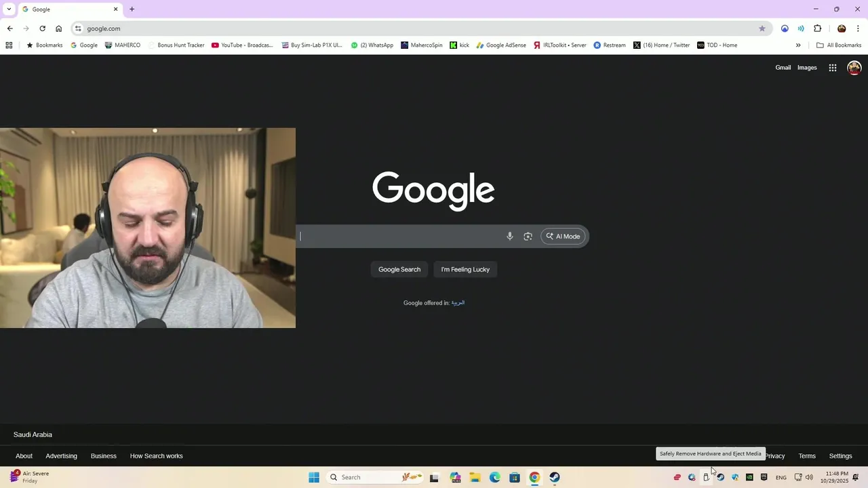The height and width of the screenshot is (488, 868).
Task: Open the TOD - Home bookmark
Action: (x=717, y=45)
